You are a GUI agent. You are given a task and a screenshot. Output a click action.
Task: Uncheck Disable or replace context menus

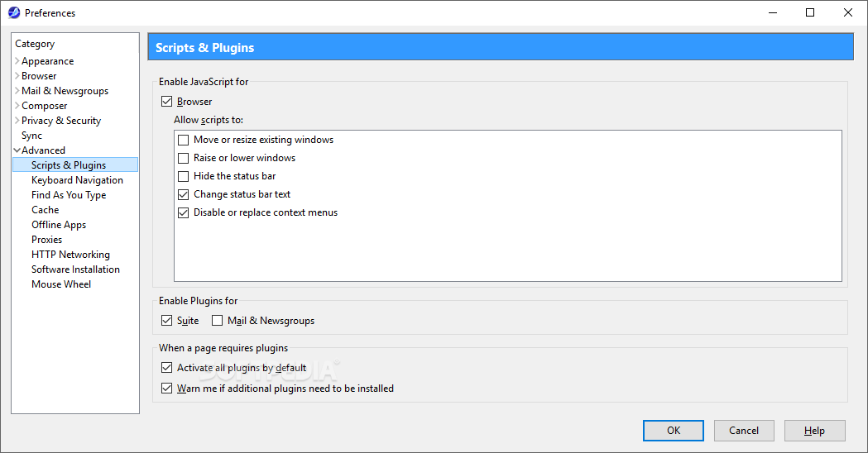click(183, 213)
